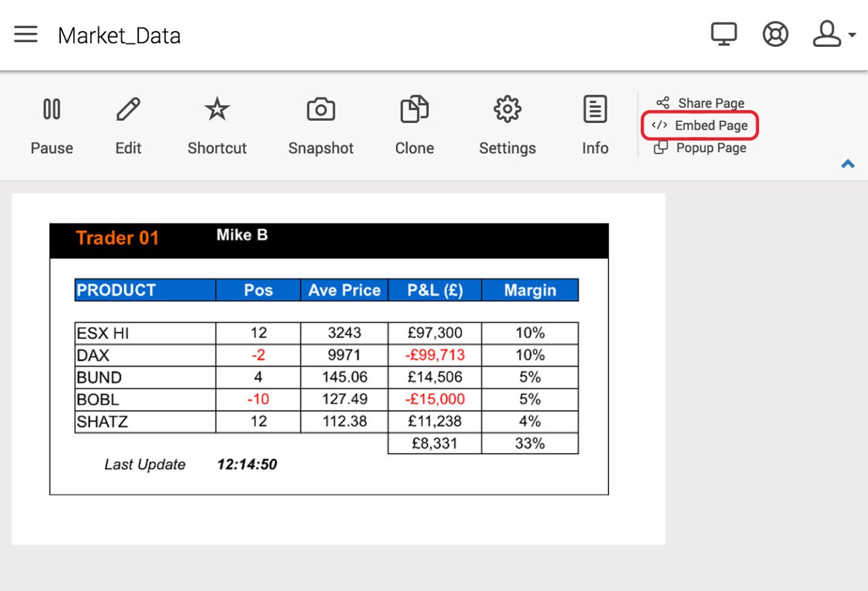Click the 12:14:50 last update time

[247, 465]
